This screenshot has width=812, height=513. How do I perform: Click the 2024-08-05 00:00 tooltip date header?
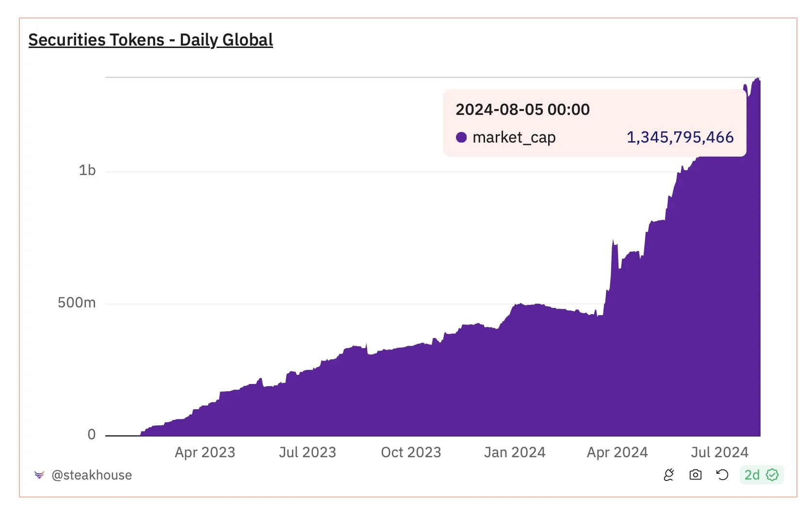(x=522, y=110)
